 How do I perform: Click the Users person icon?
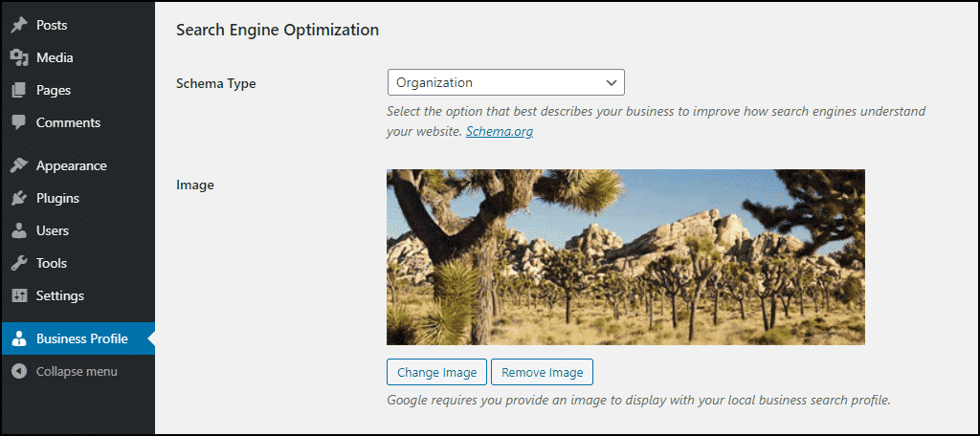19,230
